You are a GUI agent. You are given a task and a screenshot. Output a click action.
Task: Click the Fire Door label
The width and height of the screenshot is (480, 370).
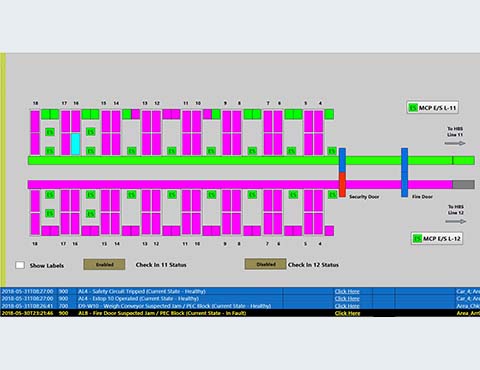click(x=422, y=197)
